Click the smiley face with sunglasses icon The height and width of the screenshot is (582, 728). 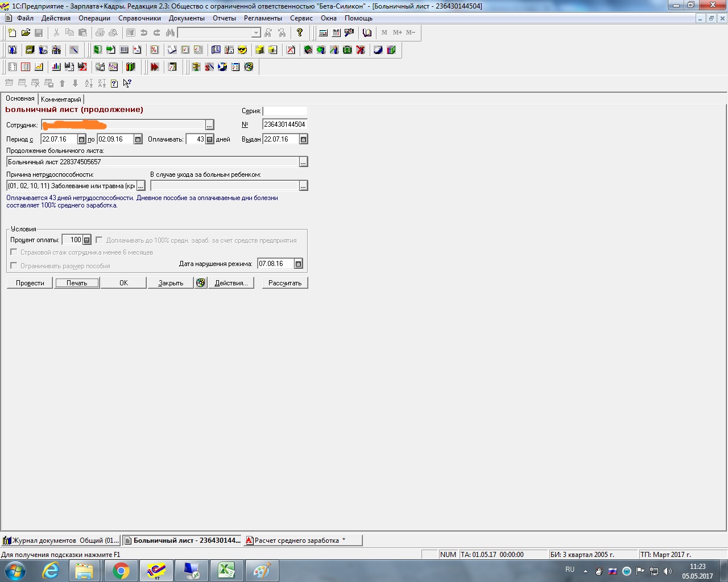point(242,50)
